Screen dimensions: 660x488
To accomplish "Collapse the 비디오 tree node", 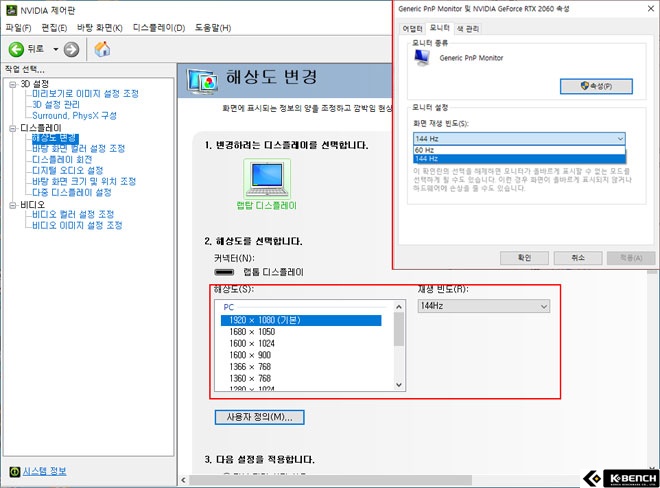I will [x=13, y=205].
